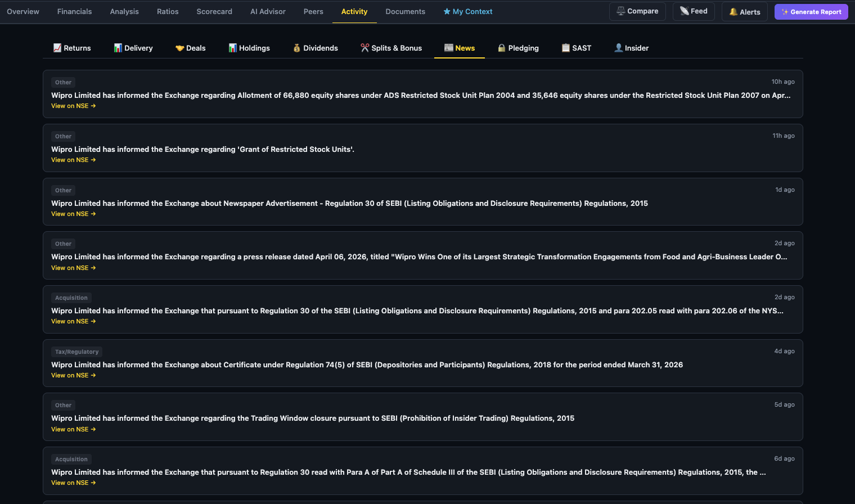Click the Other tag on the Grant of RSU card

point(63,136)
